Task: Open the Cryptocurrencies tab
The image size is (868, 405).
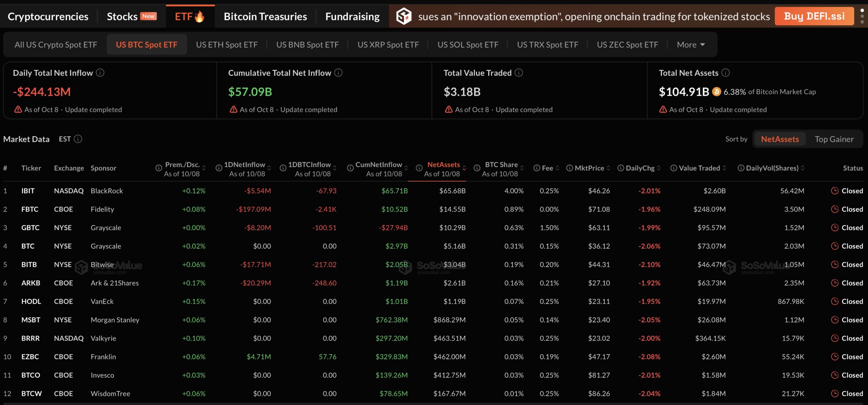Action: click(48, 16)
